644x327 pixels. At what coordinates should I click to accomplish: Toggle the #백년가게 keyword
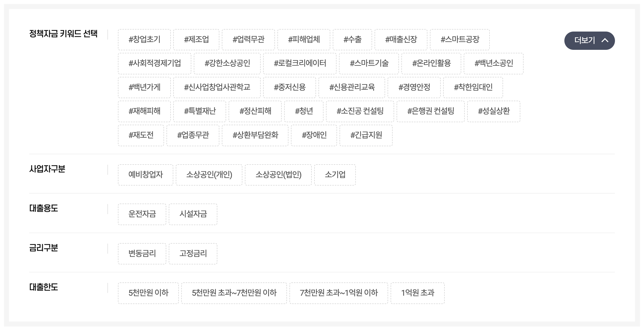(144, 87)
